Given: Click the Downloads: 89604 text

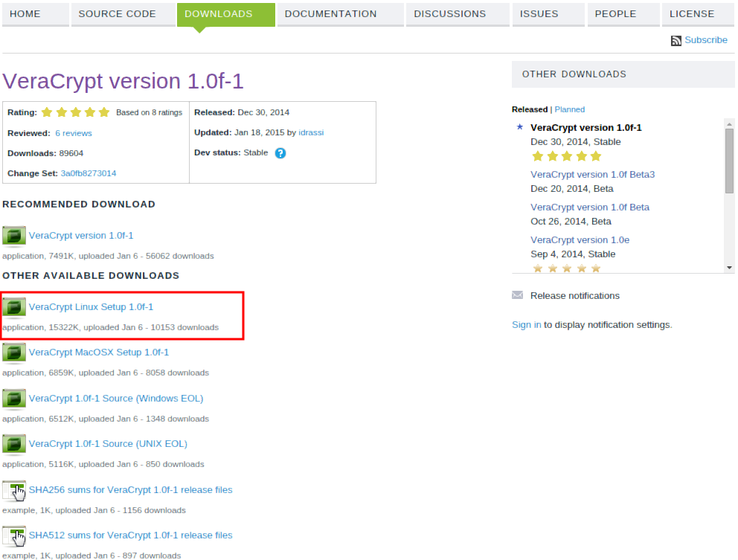Looking at the screenshot, I should (45, 153).
